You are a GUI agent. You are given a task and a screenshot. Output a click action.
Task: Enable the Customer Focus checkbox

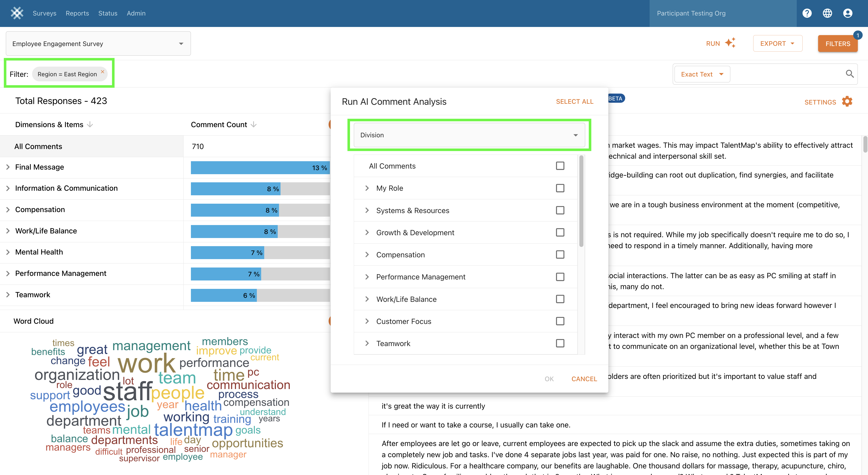[560, 321]
